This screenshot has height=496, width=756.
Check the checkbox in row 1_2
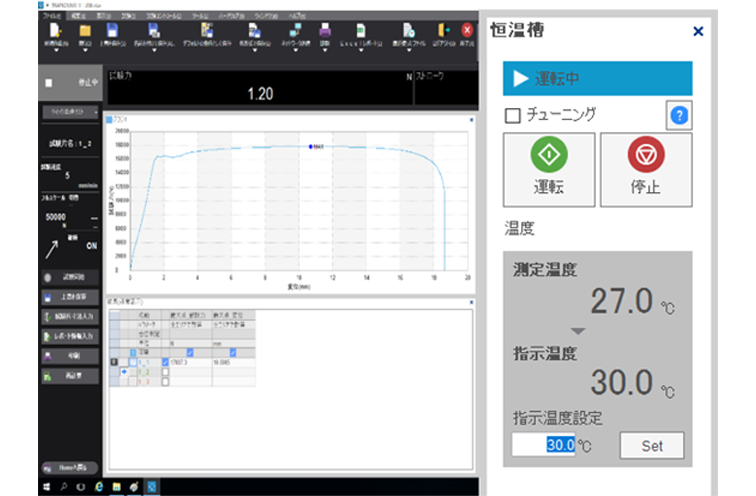pyautogui.click(x=165, y=372)
